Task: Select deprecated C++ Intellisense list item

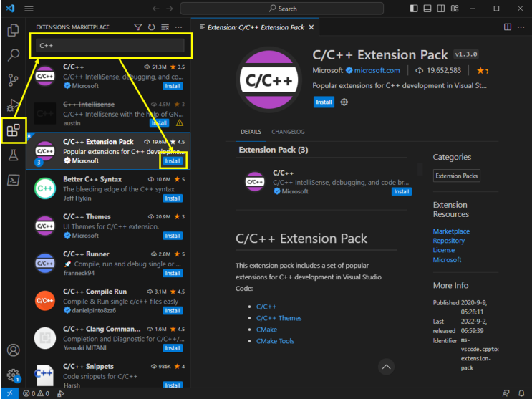Action: click(108, 114)
